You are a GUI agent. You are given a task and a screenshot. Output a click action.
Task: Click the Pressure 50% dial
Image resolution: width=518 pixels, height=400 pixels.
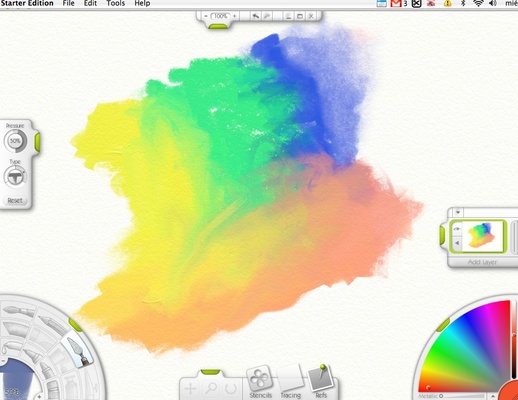(15, 141)
